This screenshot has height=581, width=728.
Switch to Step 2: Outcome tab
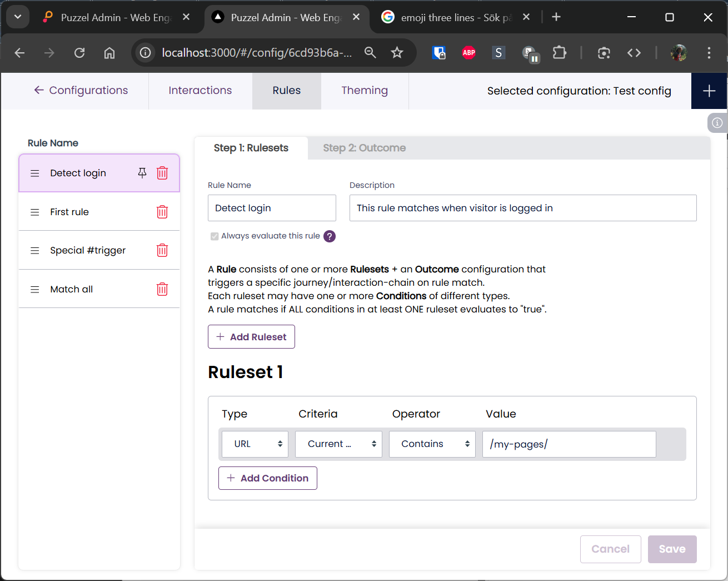364,148
